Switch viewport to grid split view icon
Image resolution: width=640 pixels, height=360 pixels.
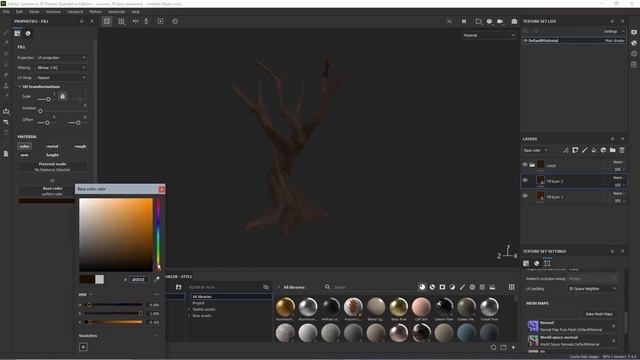121,21
